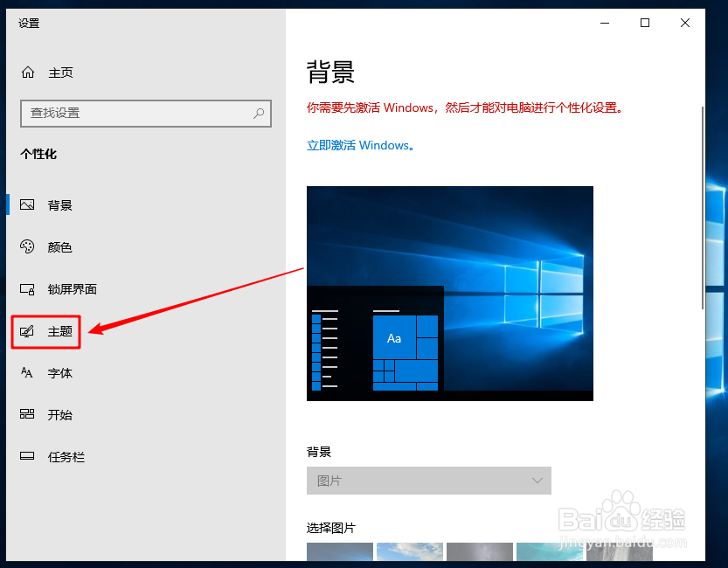728x568 pixels.
Task: Click the picture icon next to 背景
Action: pos(27,204)
